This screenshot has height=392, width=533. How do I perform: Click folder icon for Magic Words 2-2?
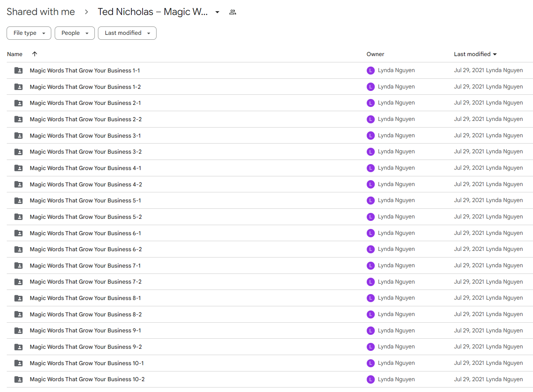click(x=18, y=119)
